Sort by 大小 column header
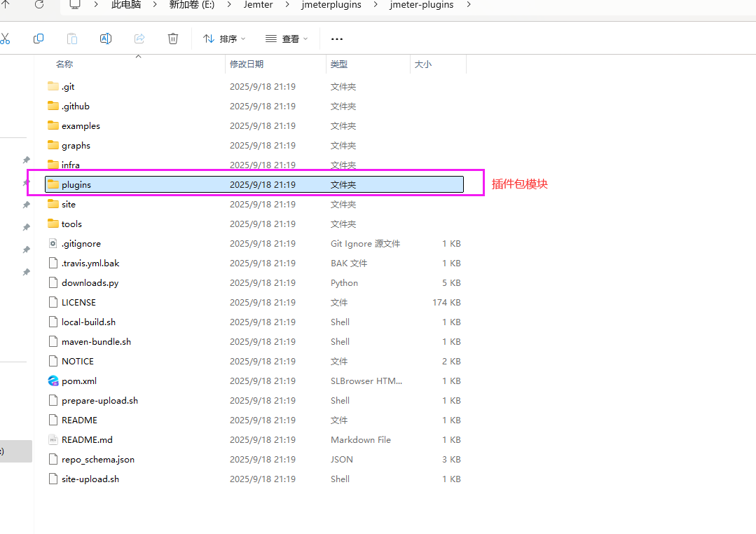This screenshot has width=756, height=534. (422, 64)
